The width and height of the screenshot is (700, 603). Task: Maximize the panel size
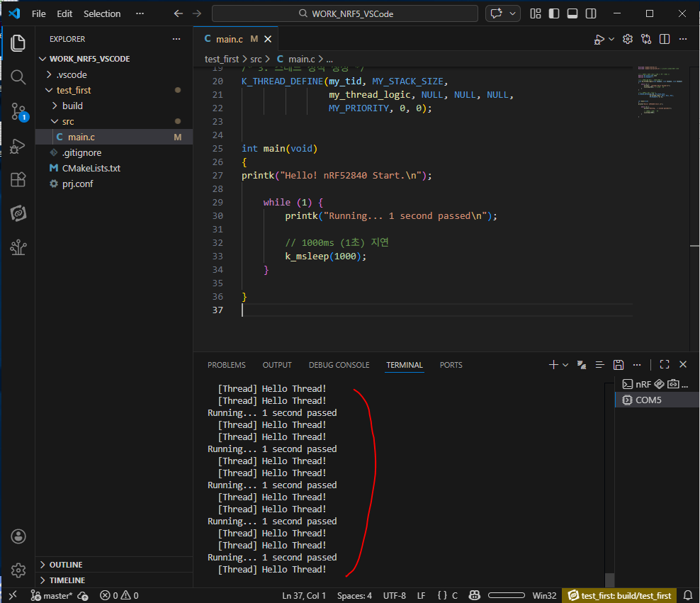point(665,365)
